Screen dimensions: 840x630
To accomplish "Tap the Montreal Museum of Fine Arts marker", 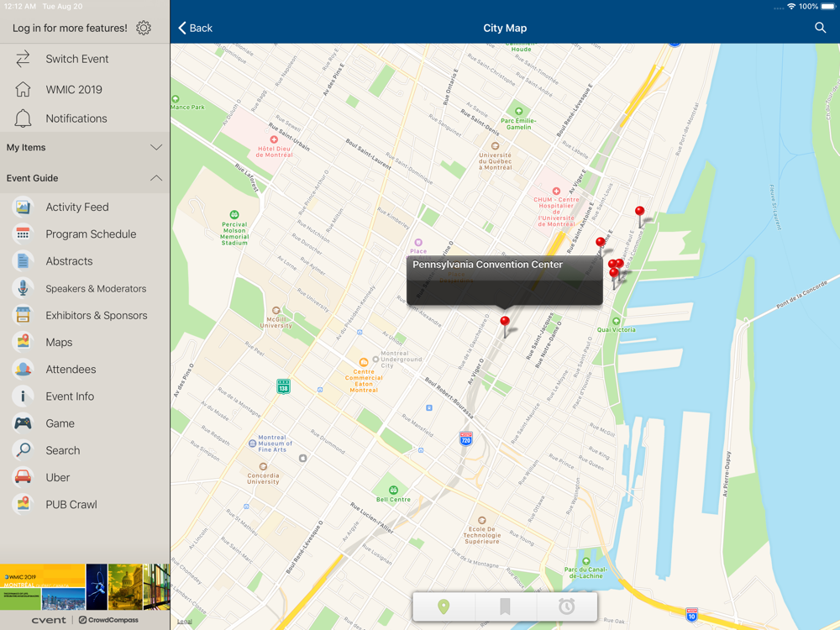I will [252, 443].
